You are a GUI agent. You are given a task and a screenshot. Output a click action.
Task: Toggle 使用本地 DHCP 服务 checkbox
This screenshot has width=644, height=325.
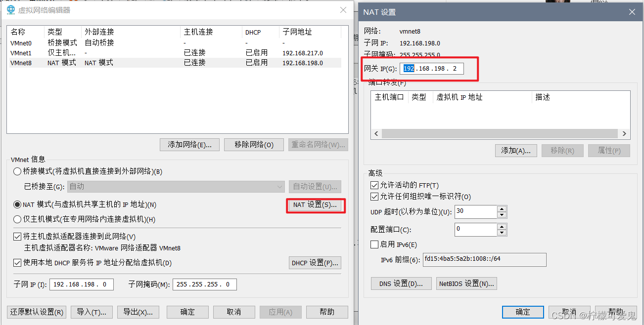pyautogui.click(x=17, y=263)
